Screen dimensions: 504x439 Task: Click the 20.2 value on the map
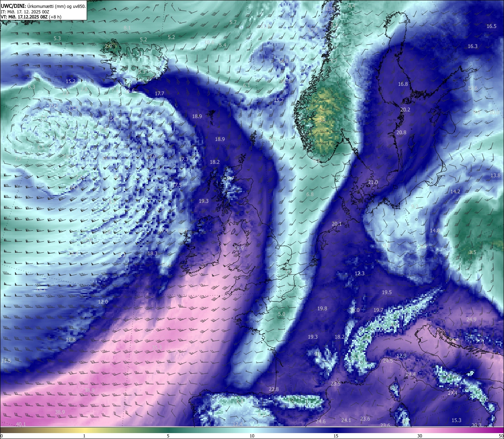tap(405, 109)
